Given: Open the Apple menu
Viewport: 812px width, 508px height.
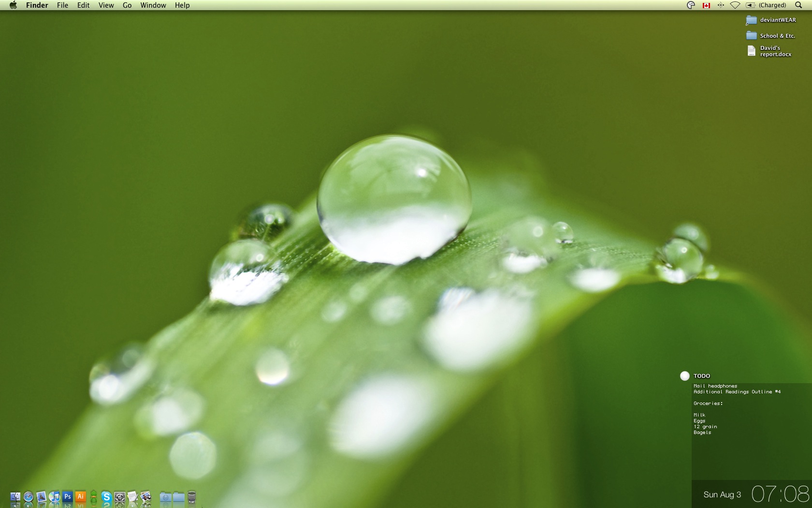Looking at the screenshot, I should [x=13, y=5].
